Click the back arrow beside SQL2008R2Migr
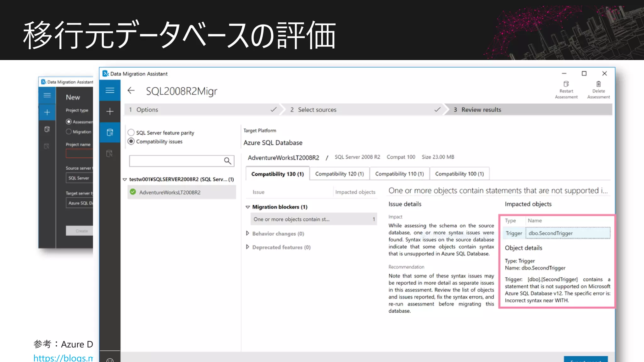The width and height of the screenshot is (644, 362). coord(131,91)
